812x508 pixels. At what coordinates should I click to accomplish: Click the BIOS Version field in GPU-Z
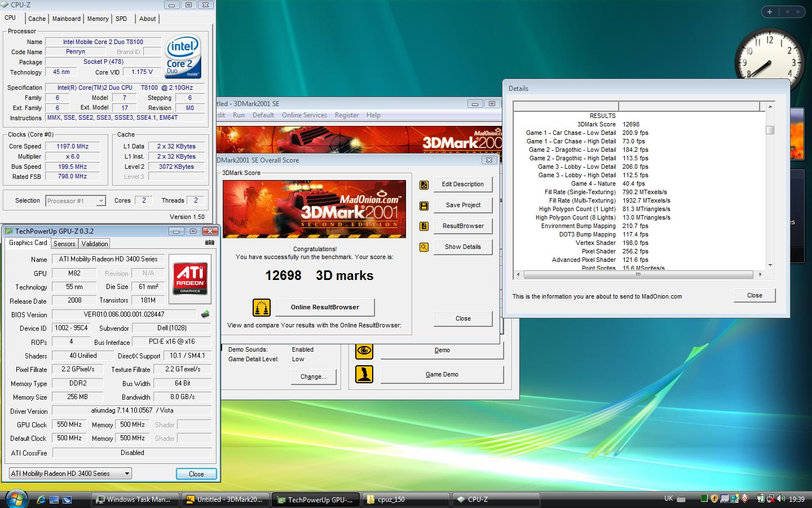[124, 314]
